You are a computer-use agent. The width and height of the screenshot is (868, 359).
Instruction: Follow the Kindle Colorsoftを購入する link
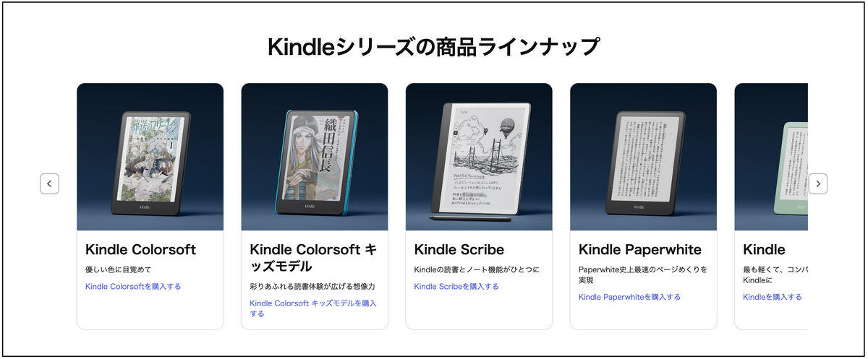tap(133, 286)
